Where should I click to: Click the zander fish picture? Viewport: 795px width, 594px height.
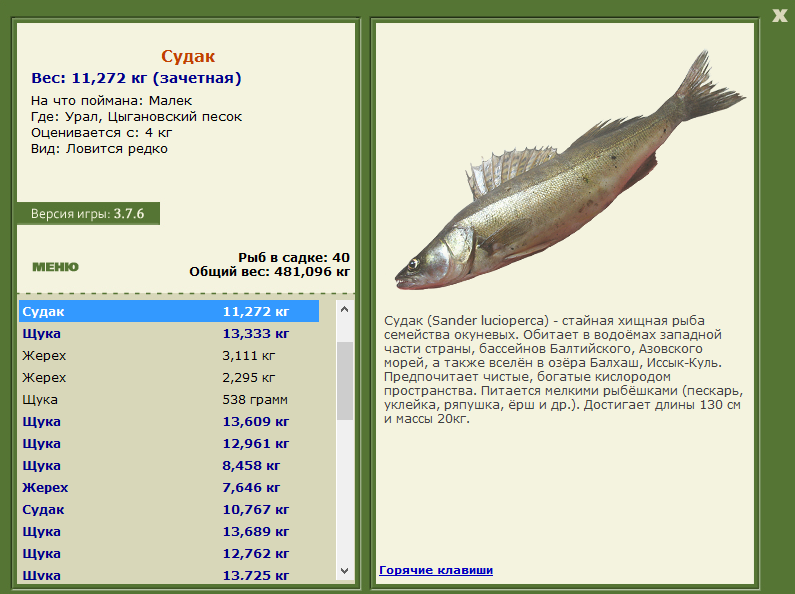[x=570, y=171]
